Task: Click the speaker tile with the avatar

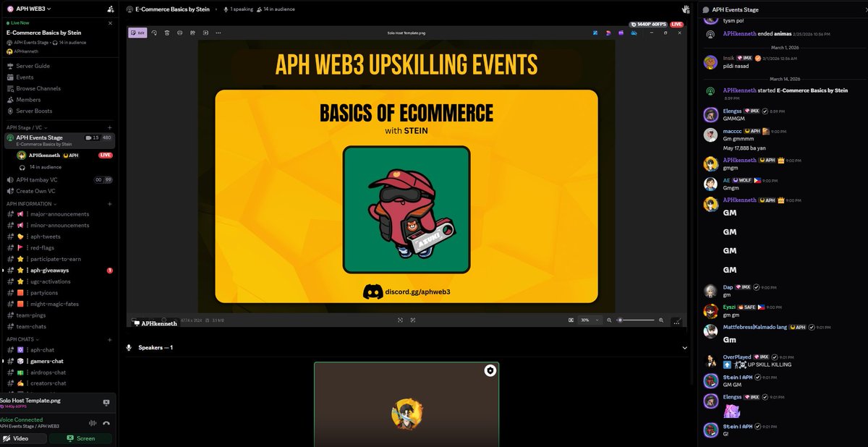Action: tap(407, 404)
